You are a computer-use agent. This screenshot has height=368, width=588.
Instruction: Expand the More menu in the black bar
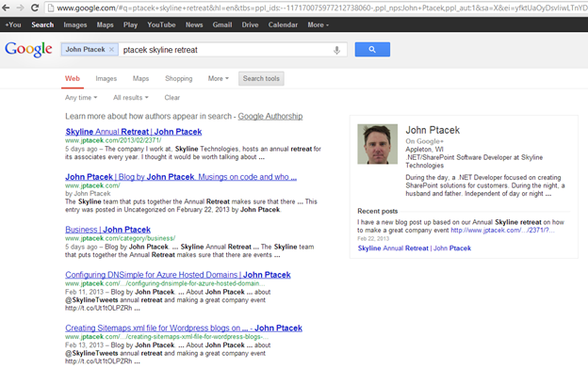[318, 24]
